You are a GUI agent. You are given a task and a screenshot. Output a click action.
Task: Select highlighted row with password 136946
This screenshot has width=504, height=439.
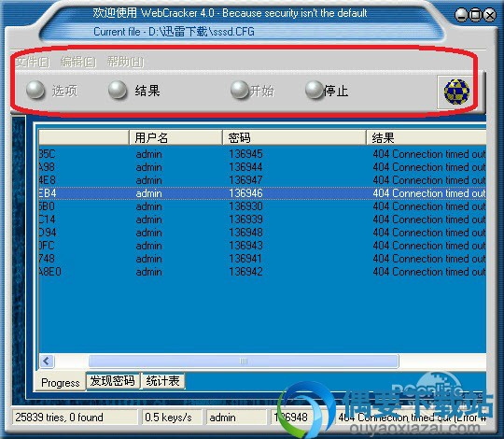pyautogui.click(x=262, y=193)
